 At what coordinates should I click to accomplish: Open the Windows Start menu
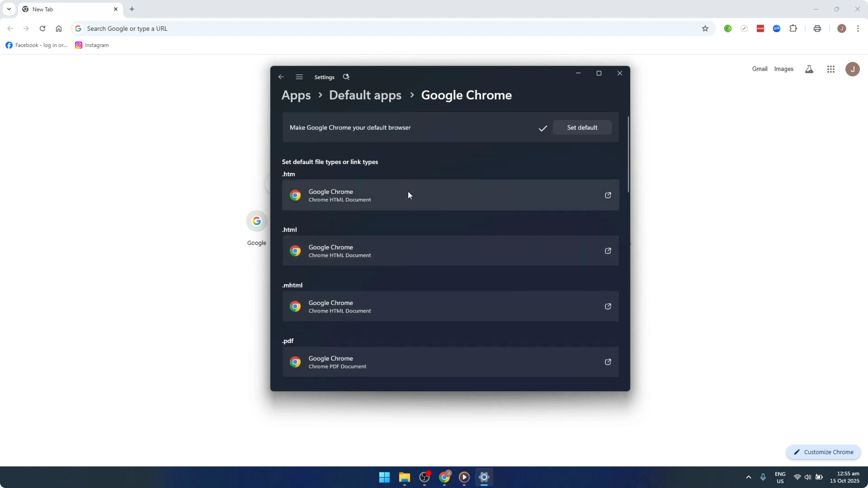point(384,477)
